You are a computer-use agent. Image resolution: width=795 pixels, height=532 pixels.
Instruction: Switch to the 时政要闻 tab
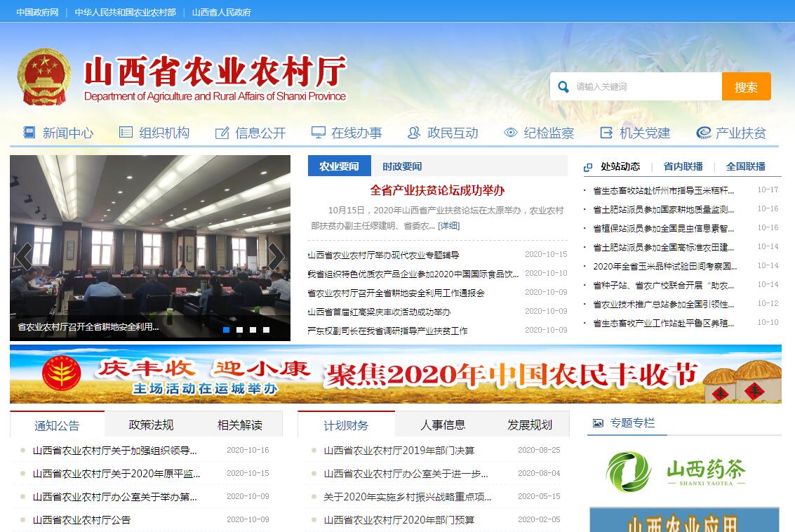coord(402,166)
